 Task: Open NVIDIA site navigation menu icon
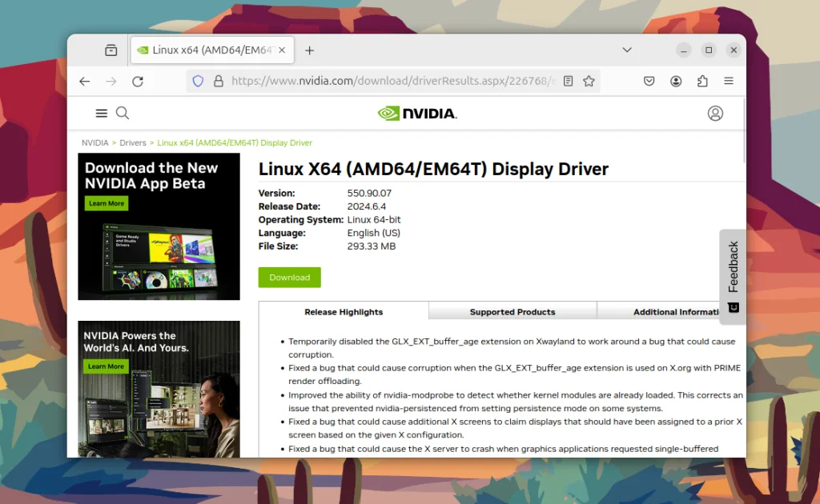pos(102,114)
